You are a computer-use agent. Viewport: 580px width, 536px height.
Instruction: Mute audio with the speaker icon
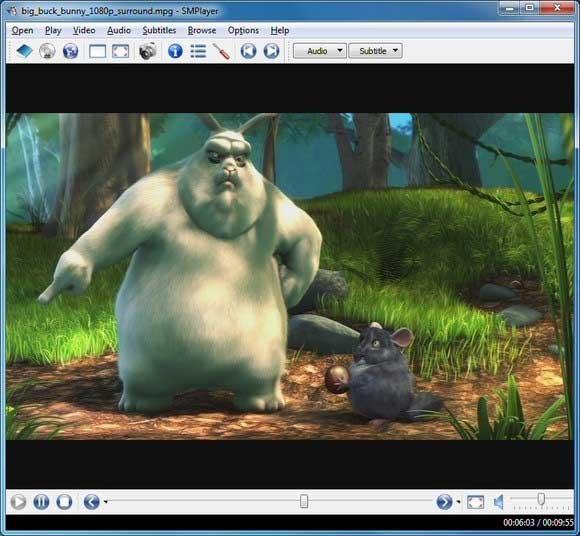pos(499,502)
